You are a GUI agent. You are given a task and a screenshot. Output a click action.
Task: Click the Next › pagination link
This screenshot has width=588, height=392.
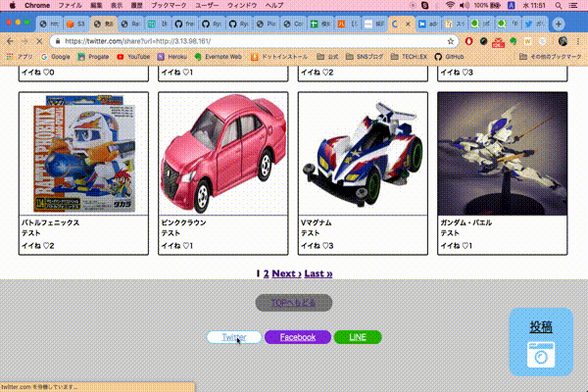pos(286,273)
